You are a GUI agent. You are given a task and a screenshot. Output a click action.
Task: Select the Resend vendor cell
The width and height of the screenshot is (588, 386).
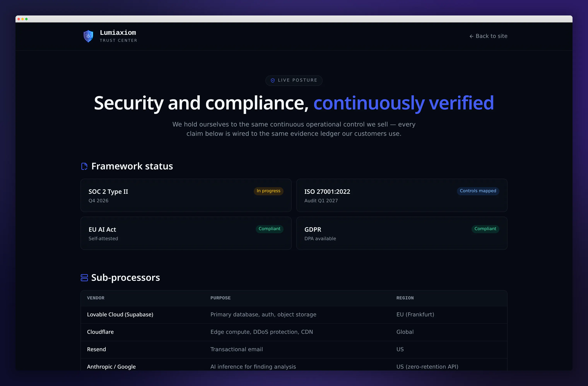[x=96, y=349]
